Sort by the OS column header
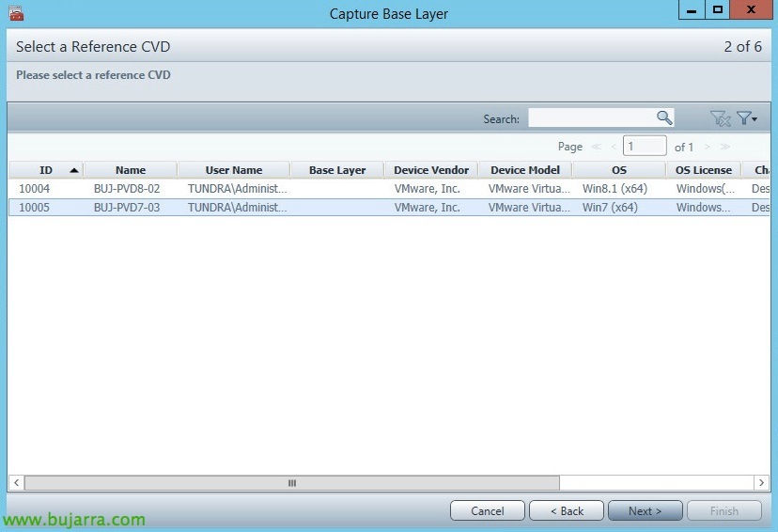The image size is (778, 532). coord(618,170)
